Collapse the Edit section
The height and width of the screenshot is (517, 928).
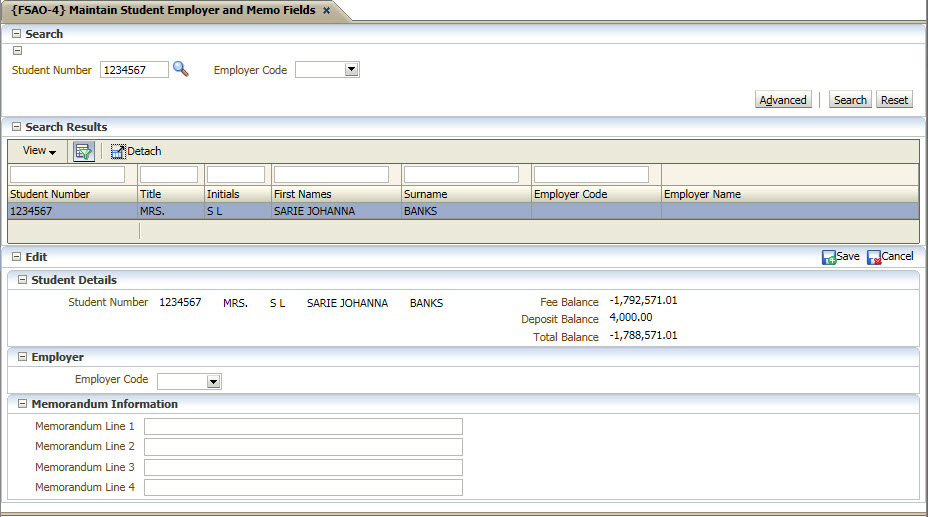[x=16, y=257]
